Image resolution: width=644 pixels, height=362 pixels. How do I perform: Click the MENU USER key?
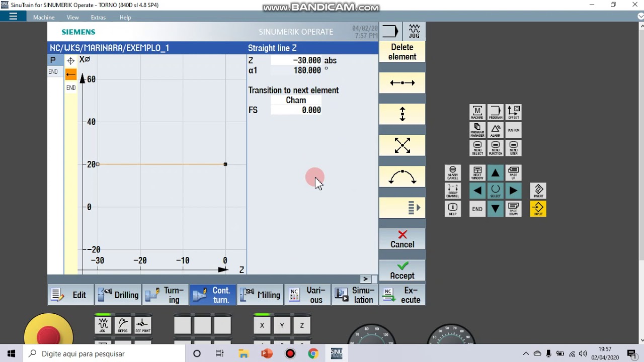click(x=513, y=148)
